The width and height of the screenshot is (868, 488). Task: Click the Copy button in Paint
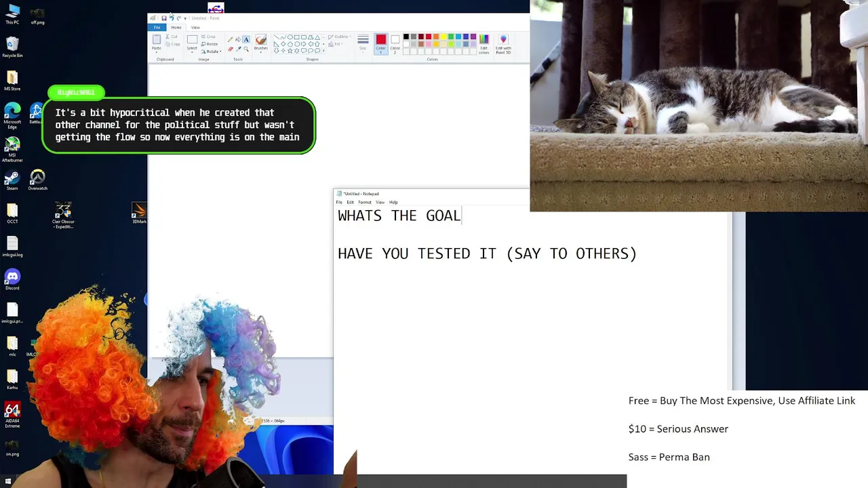pos(172,44)
